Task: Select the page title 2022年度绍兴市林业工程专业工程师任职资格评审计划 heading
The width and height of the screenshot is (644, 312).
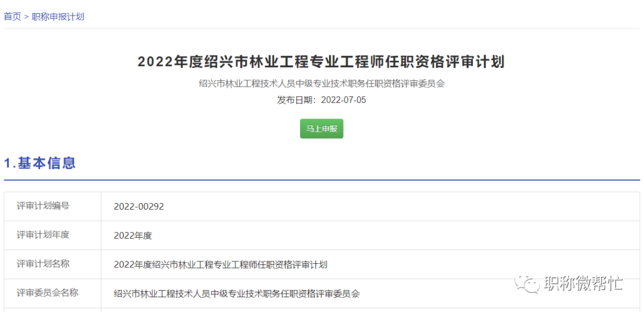Action: pyautogui.click(x=321, y=62)
